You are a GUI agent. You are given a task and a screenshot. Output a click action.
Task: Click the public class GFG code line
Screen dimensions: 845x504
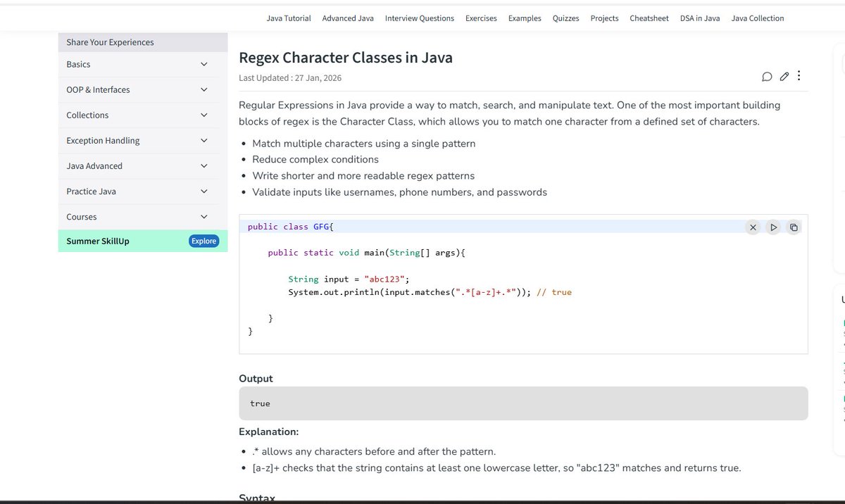[x=290, y=227]
